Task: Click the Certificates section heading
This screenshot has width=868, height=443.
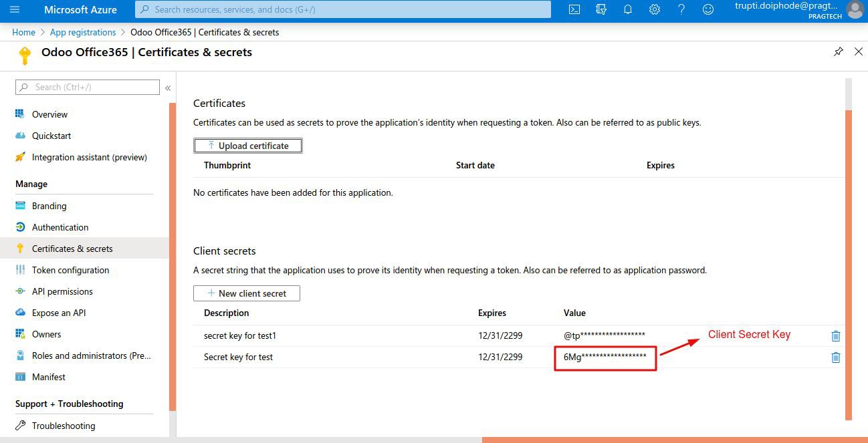Action: [x=219, y=104]
